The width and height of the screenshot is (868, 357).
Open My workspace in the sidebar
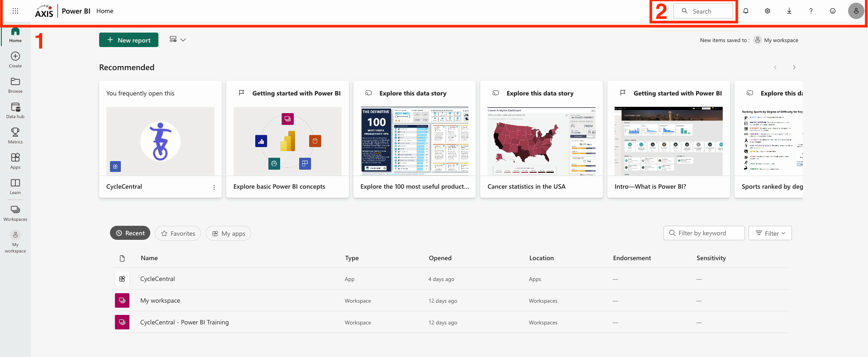click(x=15, y=242)
